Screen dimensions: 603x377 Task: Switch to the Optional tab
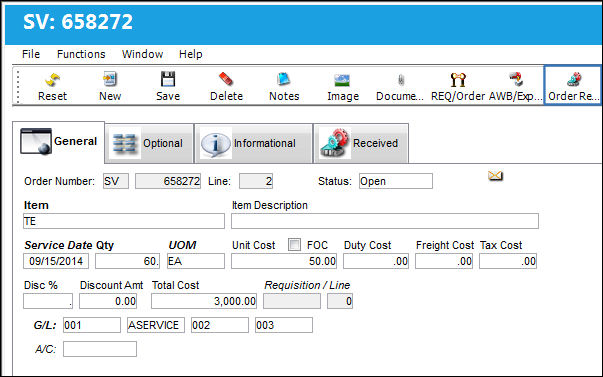click(x=149, y=143)
